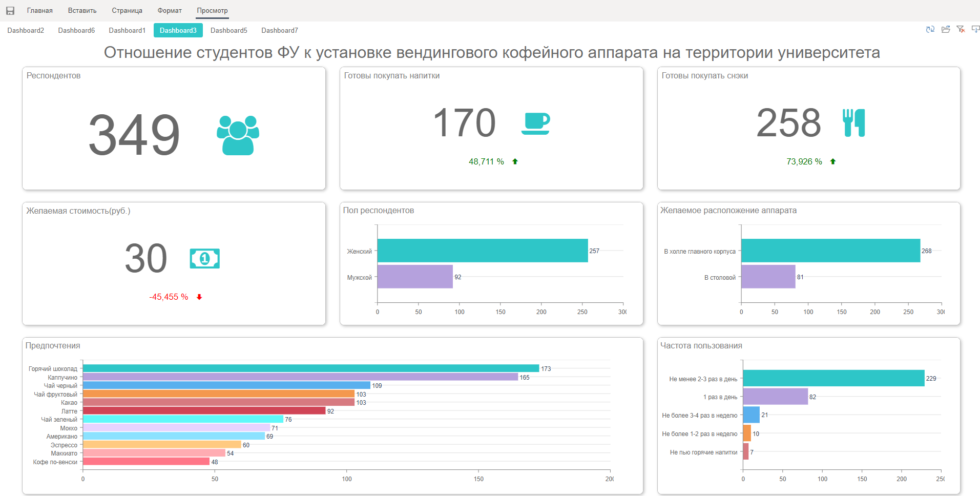This screenshot has height=496, width=980.
Task: Click the green up arrow beside 48,711 %
Action: [x=515, y=161]
